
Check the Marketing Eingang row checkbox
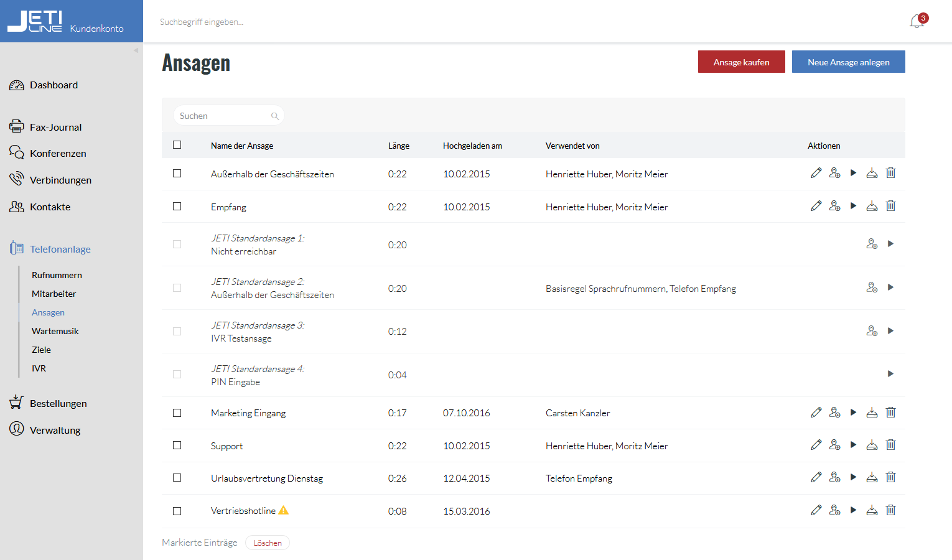click(177, 413)
